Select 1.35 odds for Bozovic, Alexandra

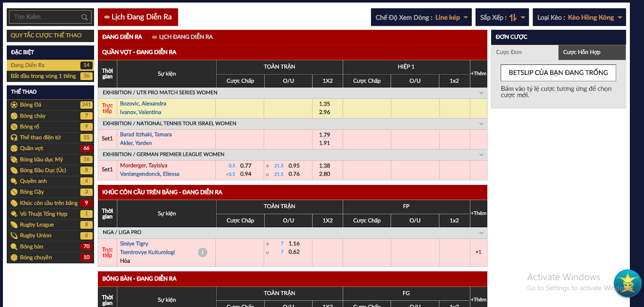coord(324,104)
